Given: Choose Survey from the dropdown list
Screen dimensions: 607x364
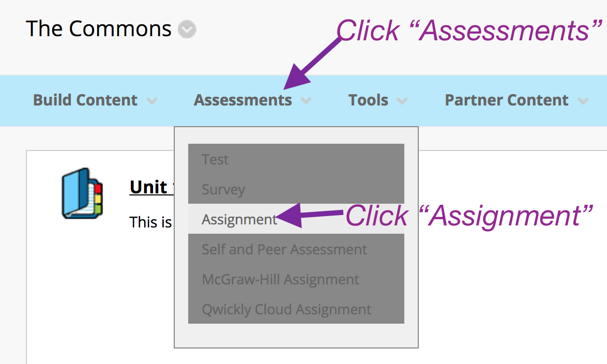Looking at the screenshot, I should pos(223,189).
